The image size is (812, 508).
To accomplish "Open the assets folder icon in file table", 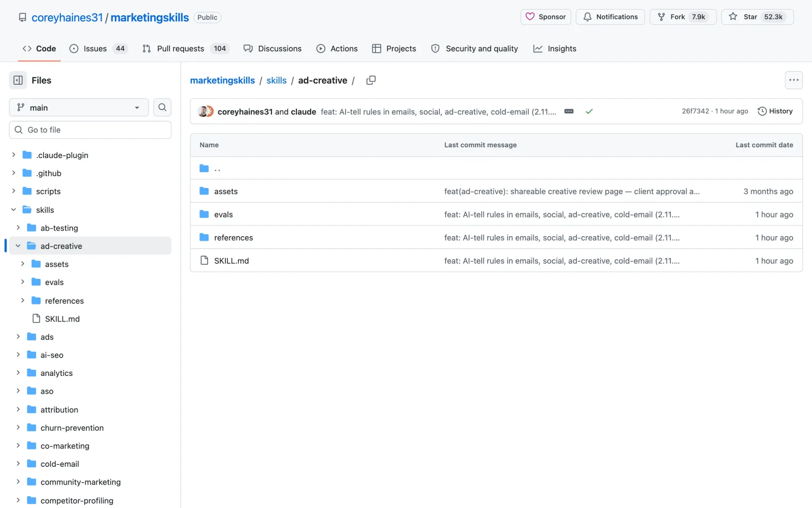I will [204, 191].
